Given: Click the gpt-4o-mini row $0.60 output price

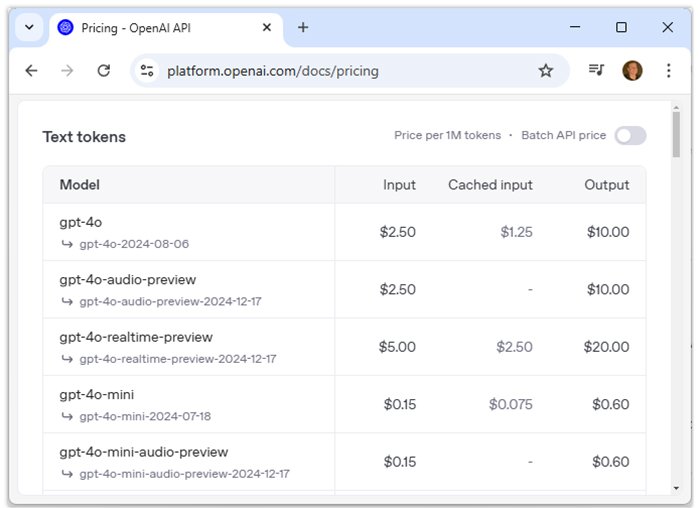Looking at the screenshot, I should point(611,404).
